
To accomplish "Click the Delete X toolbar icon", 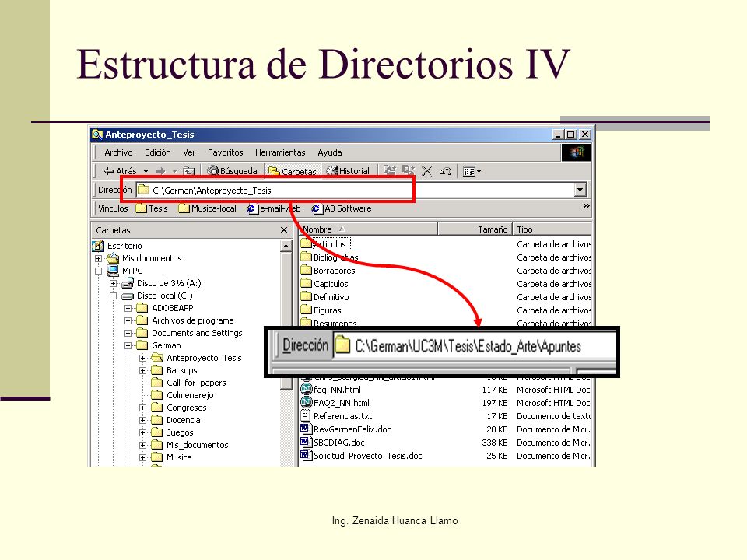I will coord(427,171).
